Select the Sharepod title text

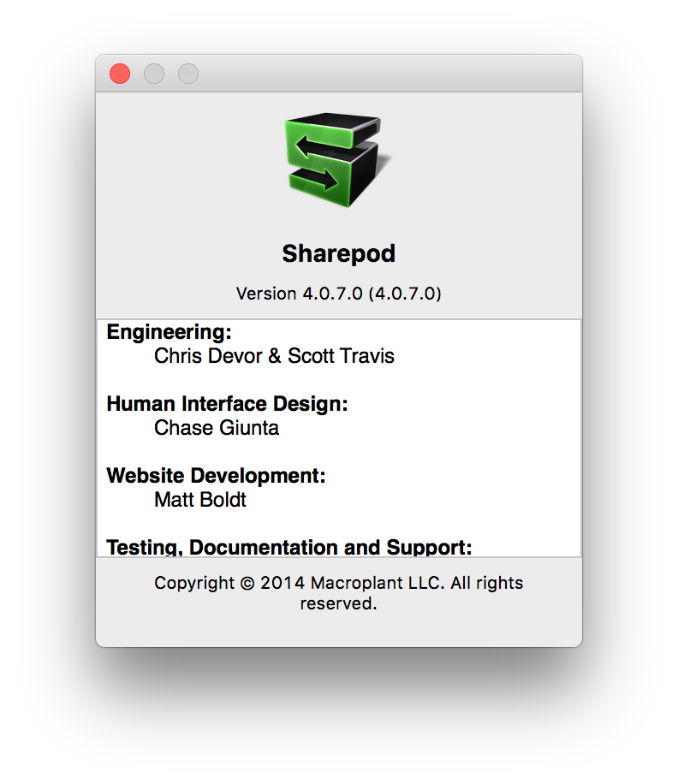pyautogui.click(x=338, y=253)
